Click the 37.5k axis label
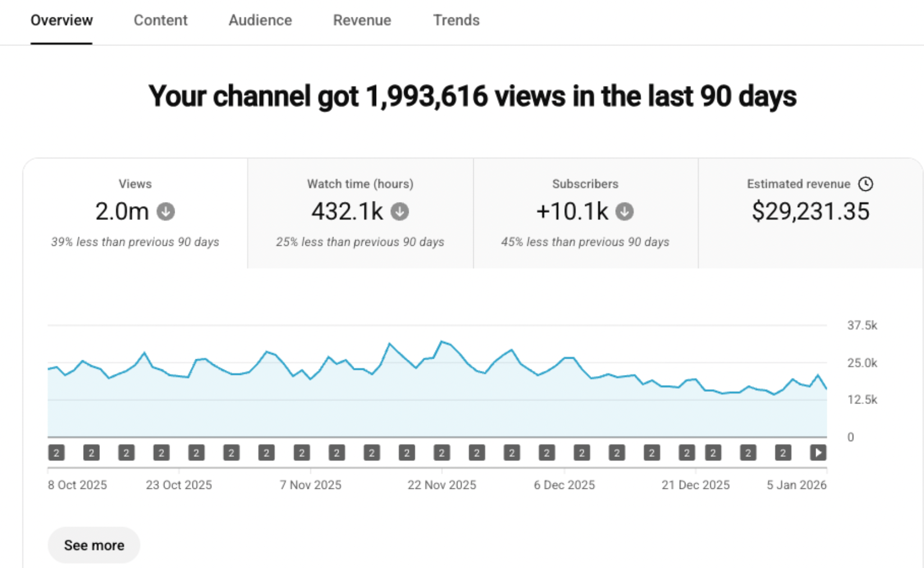The height and width of the screenshot is (568, 924). [x=862, y=326]
